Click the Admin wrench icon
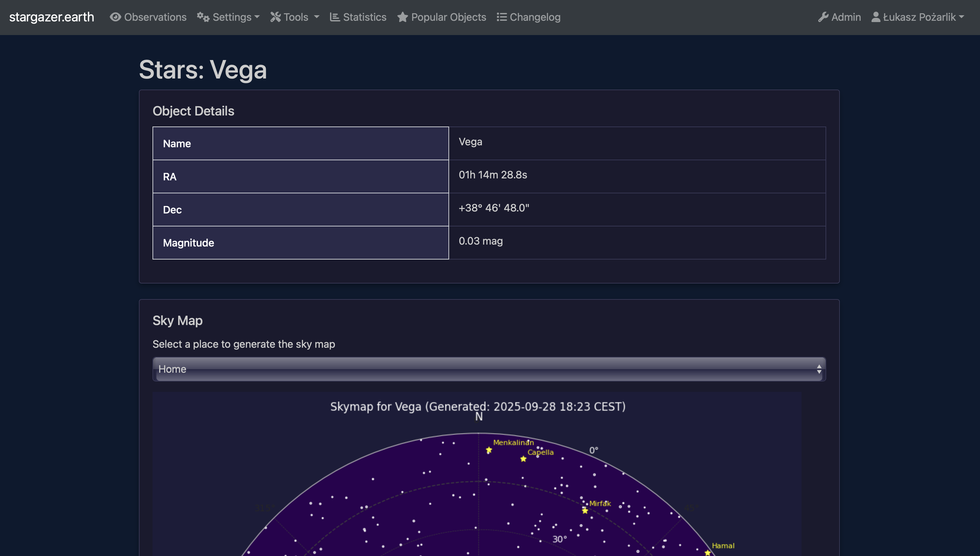The width and height of the screenshot is (980, 556). point(823,17)
